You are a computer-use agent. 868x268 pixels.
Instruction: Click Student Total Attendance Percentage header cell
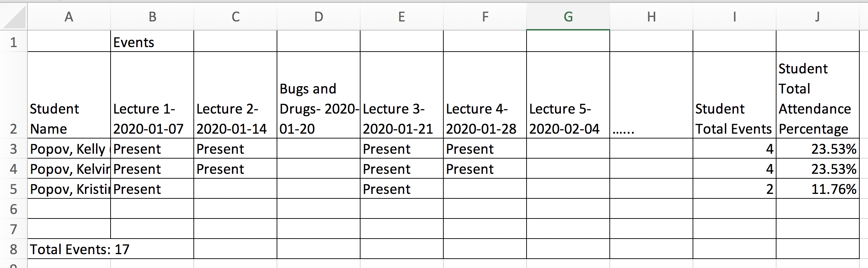coord(817,99)
